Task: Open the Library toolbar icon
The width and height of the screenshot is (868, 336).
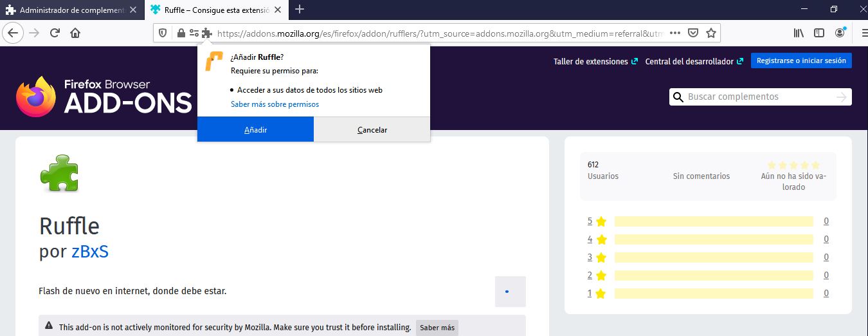Action: (799, 33)
